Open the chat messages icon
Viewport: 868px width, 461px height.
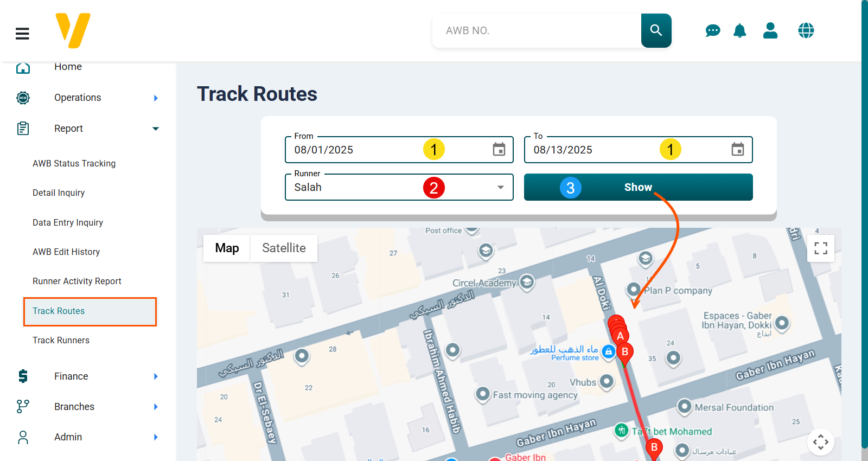[712, 31]
